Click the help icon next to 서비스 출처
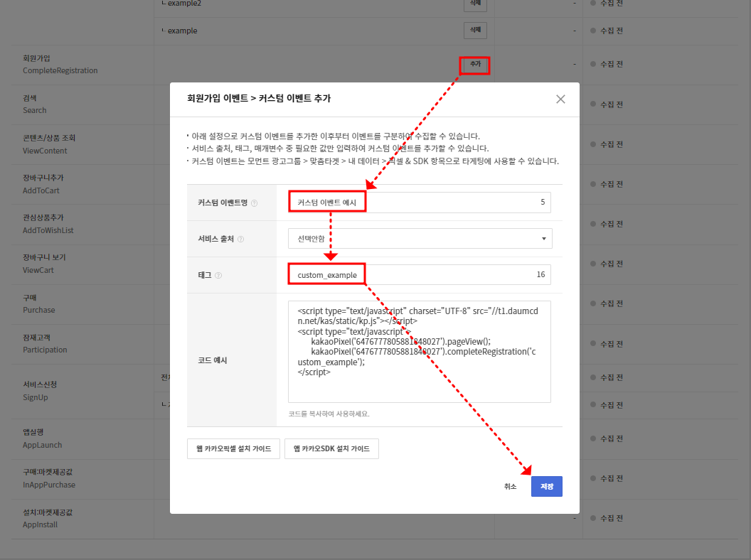Viewport: 751px width, 560px height. click(241, 239)
